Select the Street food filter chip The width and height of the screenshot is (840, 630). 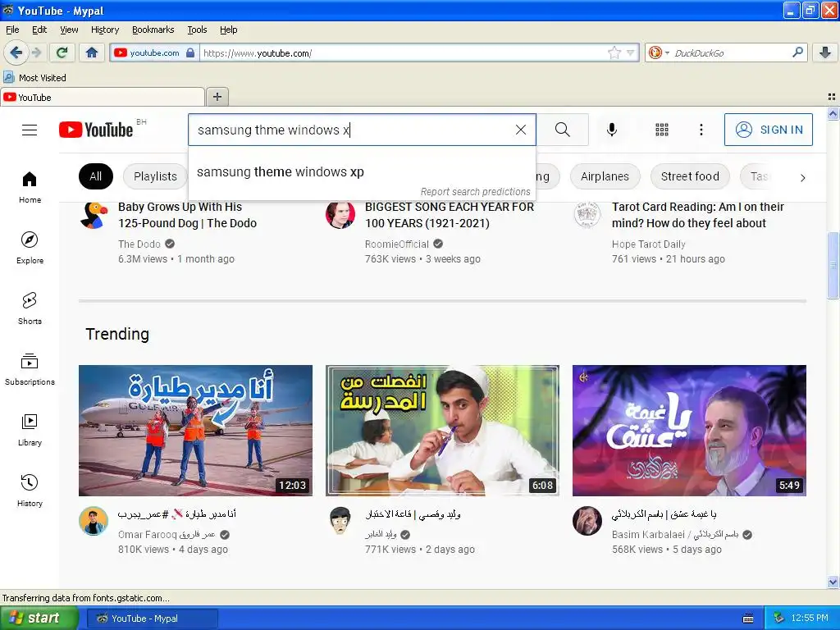pyautogui.click(x=689, y=176)
